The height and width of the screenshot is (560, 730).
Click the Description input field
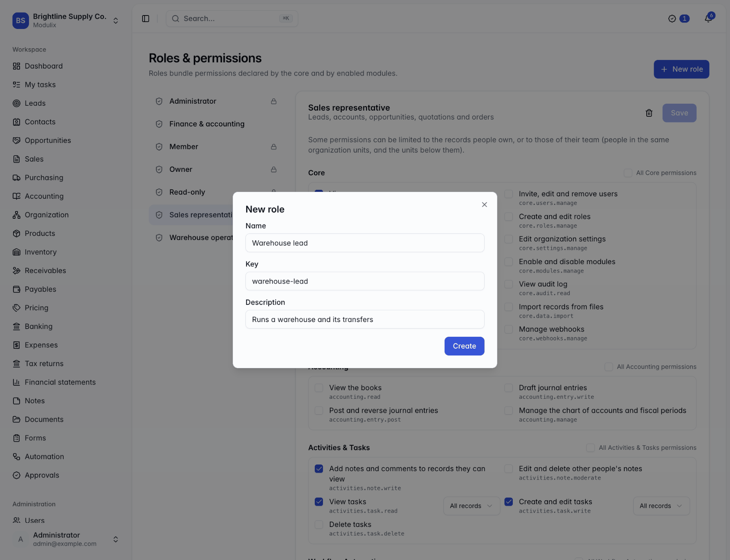coord(365,319)
